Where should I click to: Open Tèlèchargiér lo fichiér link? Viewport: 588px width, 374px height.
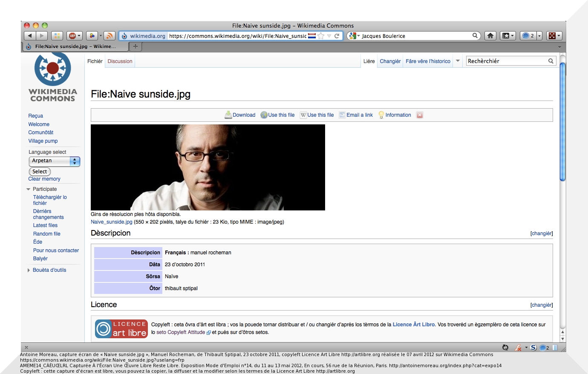tap(50, 200)
